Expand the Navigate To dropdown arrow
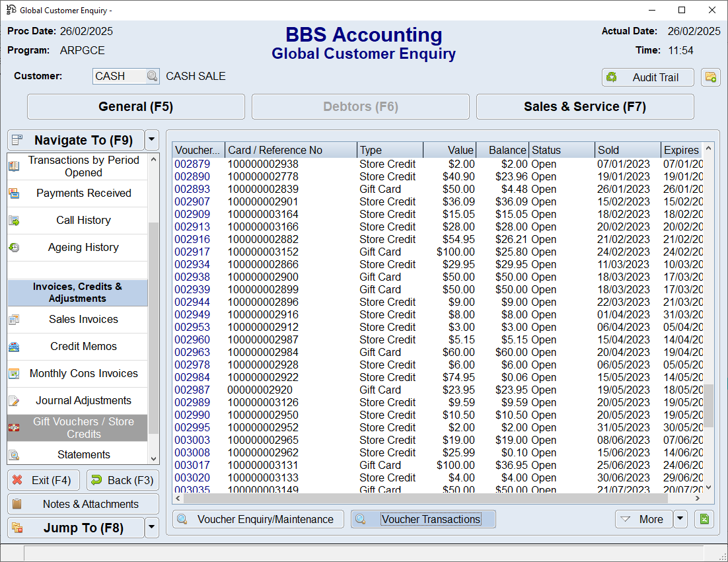This screenshot has height=562, width=728. [152, 140]
